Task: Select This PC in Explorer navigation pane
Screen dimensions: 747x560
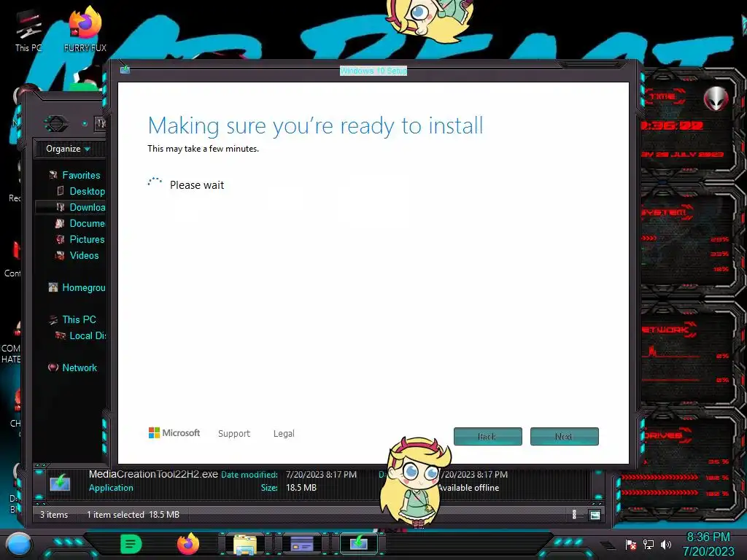Action: pos(79,319)
